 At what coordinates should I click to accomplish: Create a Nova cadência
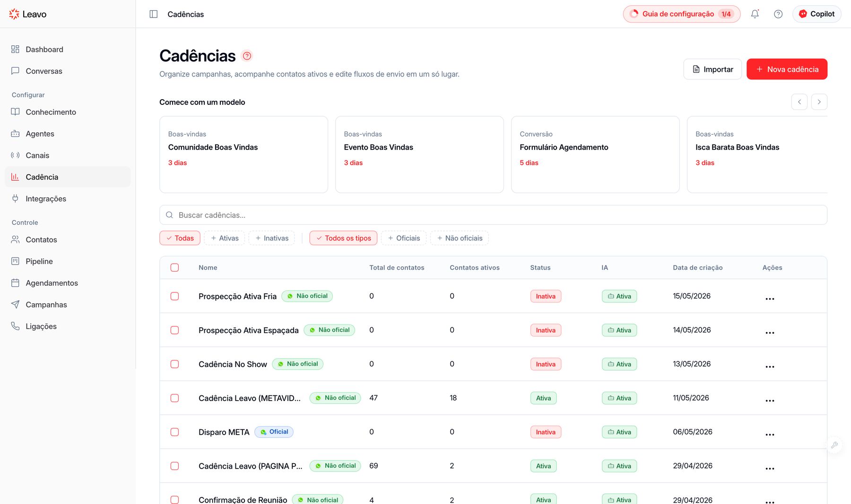pyautogui.click(x=787, y=69)
